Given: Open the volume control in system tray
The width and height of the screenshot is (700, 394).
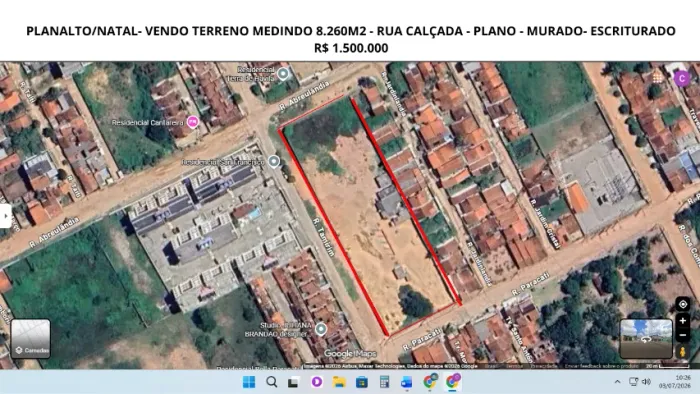Looking at the screenshot, I should point(646,382).
